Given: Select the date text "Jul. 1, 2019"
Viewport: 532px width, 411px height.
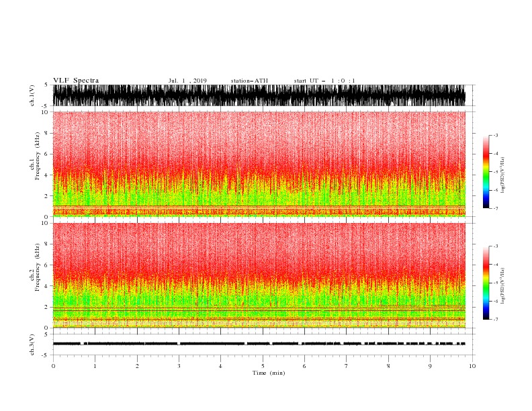Looking at the screenshot, I should 187,81.
